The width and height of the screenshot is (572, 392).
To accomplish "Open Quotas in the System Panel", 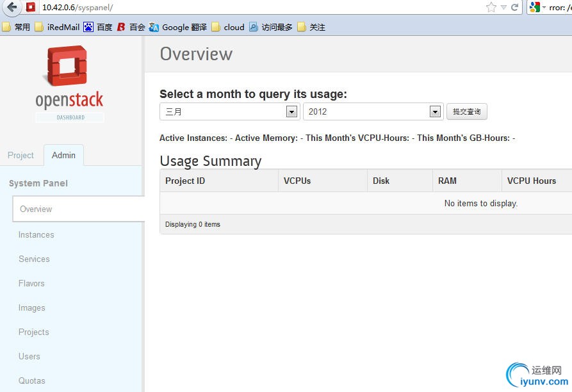I will coord(32,380).
